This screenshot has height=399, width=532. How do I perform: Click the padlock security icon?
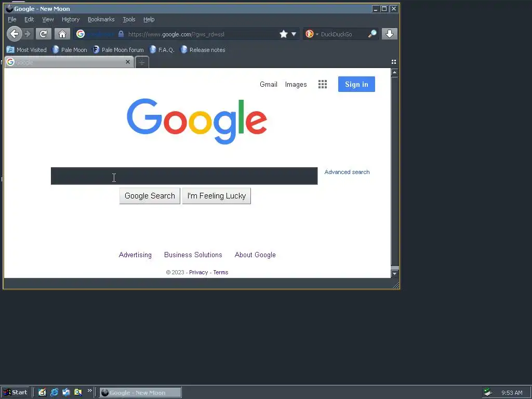coord(121,34)
